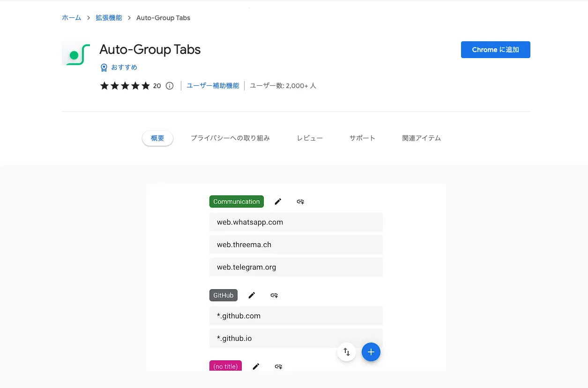Click the info icon next to the rating
Screen dimensions: 588x388
pos(169,86)
